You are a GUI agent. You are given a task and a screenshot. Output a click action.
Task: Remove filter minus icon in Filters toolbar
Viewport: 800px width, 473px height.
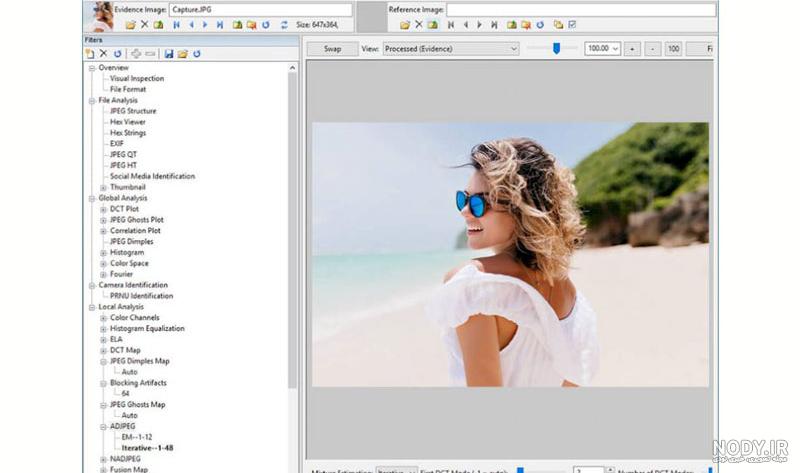tap(150, 54)
